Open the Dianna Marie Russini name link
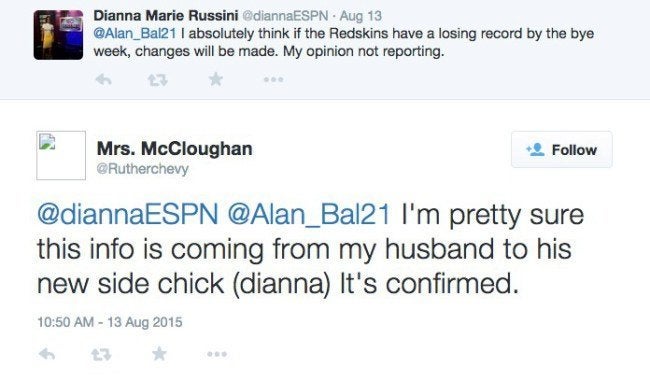The image size is (650, 381). click(x=166, y=16)
